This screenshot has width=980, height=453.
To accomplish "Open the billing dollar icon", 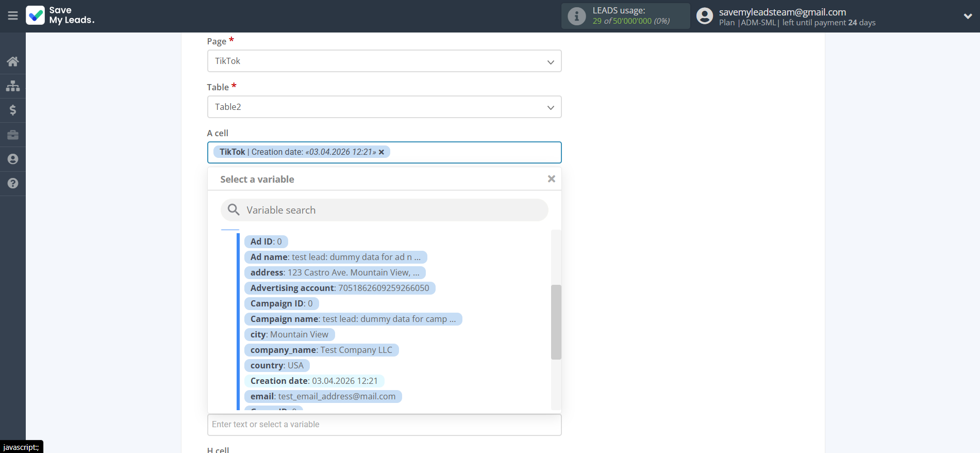I will pyautogui.click(x=13, y=110).
